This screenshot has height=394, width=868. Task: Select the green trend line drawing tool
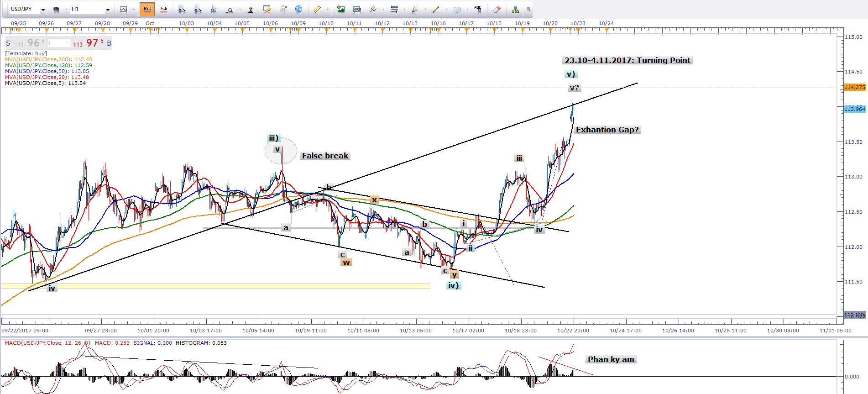[x=436, y=9]
